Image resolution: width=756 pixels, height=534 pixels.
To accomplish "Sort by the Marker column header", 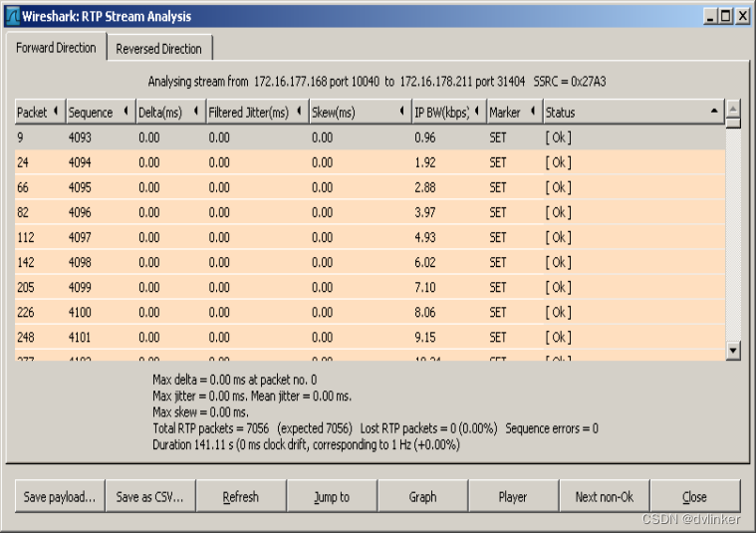I will [514, 112].
